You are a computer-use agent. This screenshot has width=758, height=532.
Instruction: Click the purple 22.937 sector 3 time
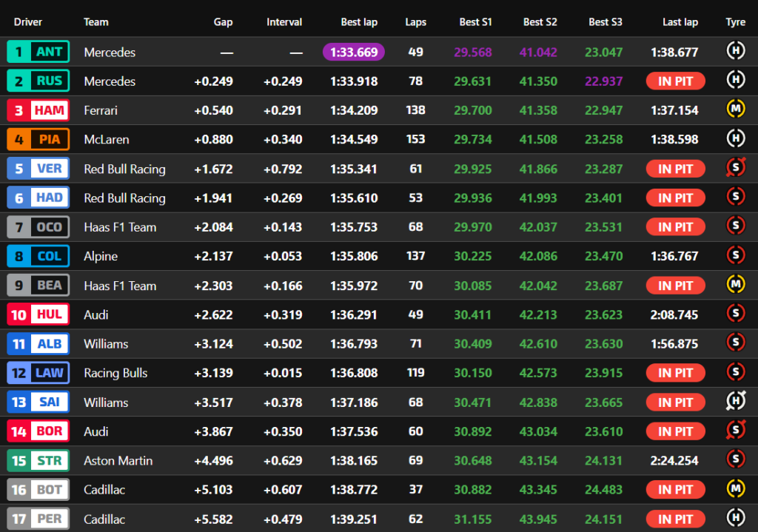[x=603, y=81]
